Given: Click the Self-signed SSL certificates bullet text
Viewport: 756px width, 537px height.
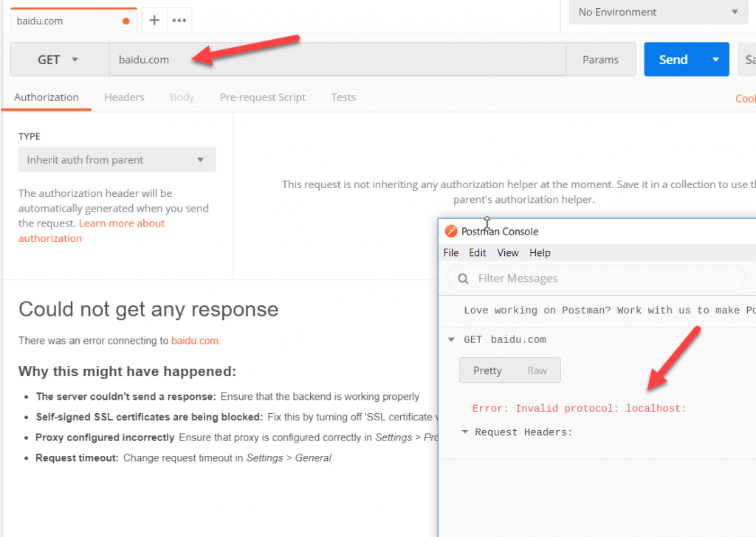Looking at the screenshot, I should pos(237,417).
